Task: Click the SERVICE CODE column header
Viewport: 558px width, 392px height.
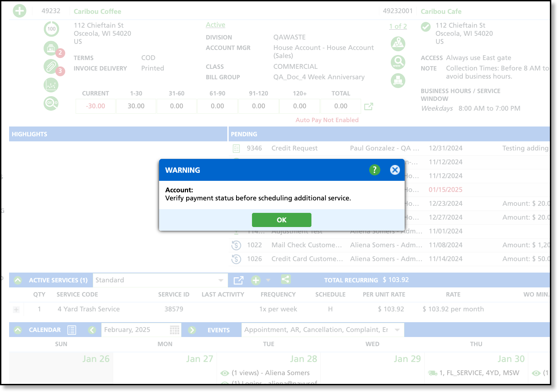Action: [x=77, y=295]
